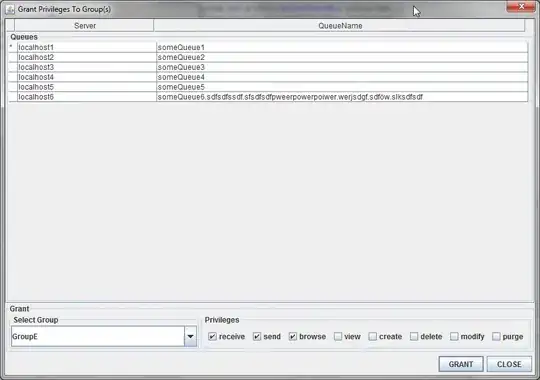Viewport: 540px width, 380px height.
Task: Click the GRANT button
Action: tap(461, 364)
